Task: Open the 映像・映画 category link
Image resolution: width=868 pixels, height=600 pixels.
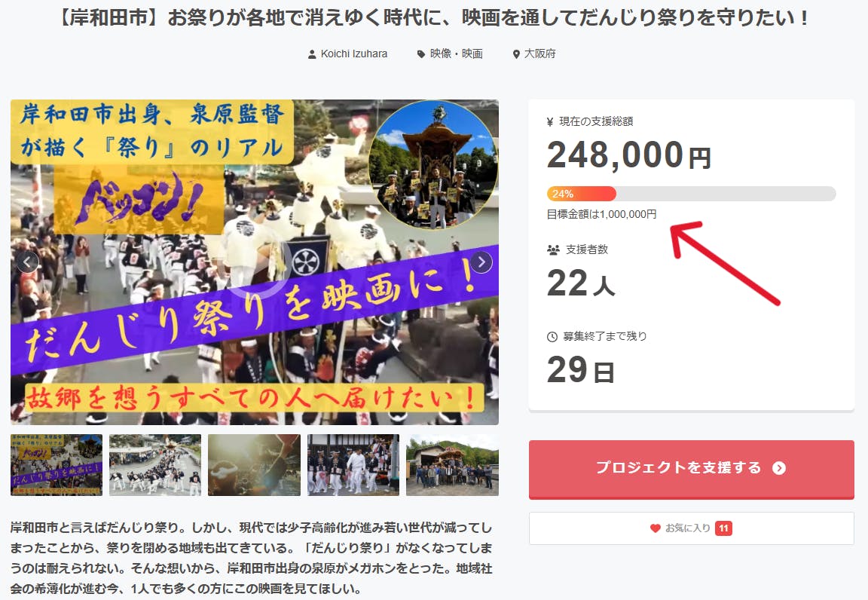Action: [x=456, y=54]
